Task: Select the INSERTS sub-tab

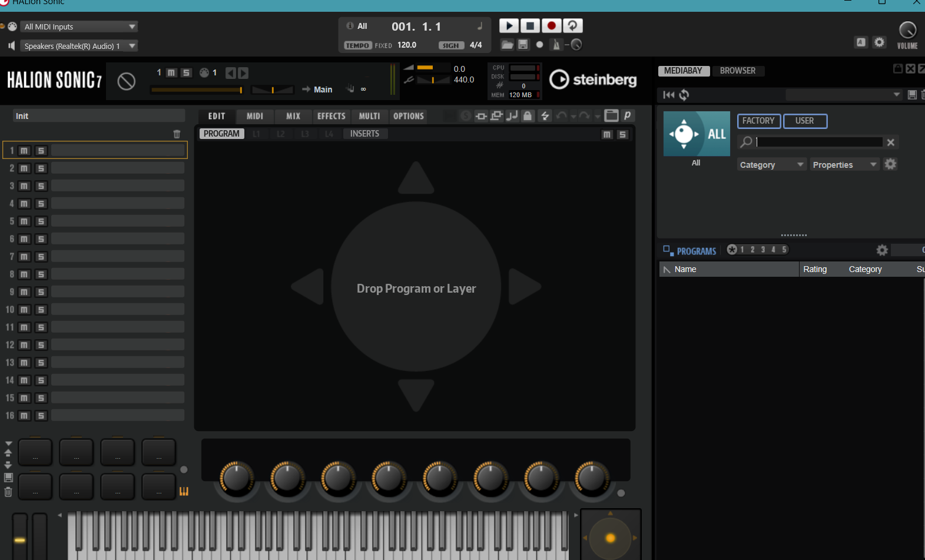Action: 364,134
